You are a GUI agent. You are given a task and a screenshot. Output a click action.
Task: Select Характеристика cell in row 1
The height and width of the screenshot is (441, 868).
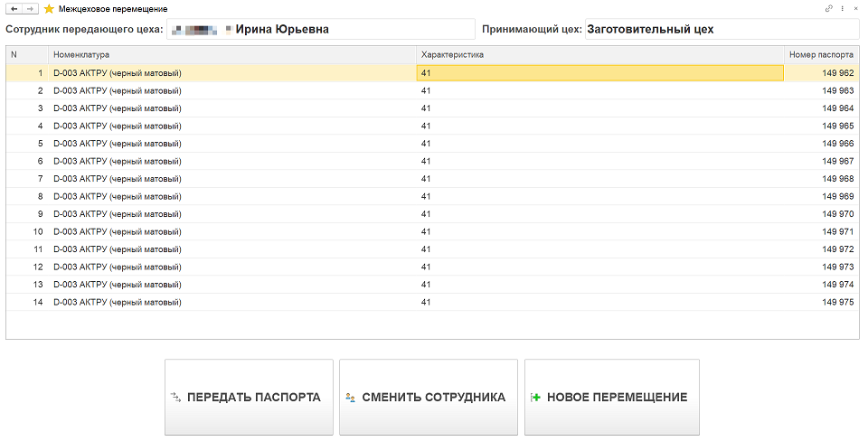599,73
